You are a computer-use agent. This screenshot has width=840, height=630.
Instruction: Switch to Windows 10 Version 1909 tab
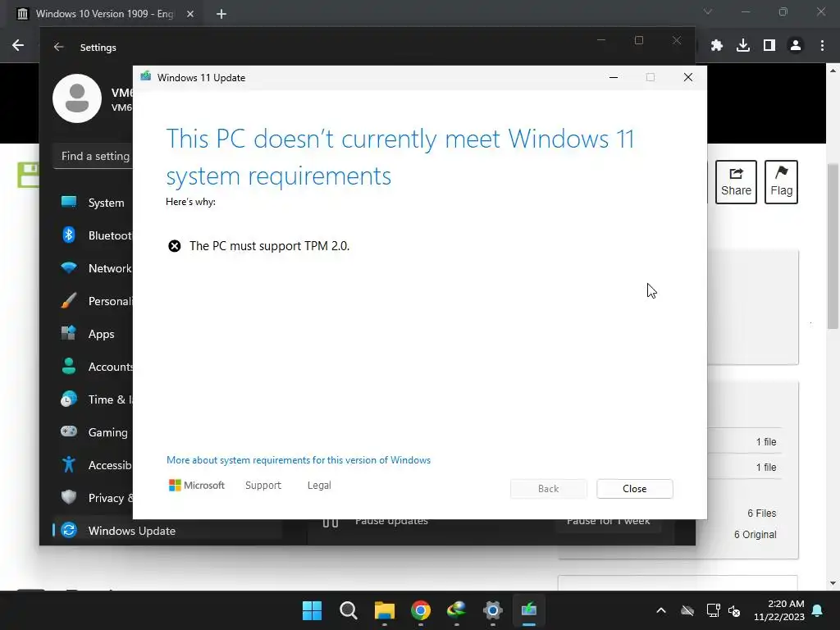[x=104, y=14]
